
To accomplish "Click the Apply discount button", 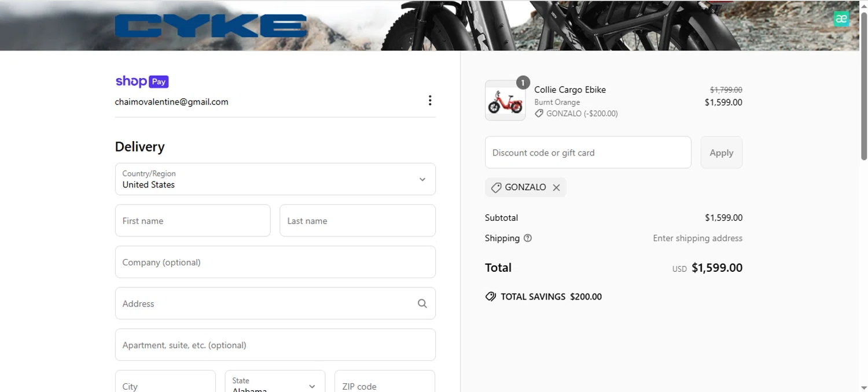I will click(x=722, y=153).
